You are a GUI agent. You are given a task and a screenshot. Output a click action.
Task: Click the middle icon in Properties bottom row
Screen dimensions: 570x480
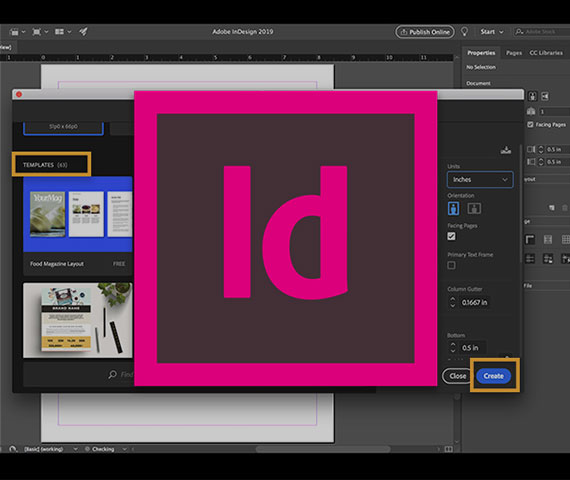coord(547,259)
